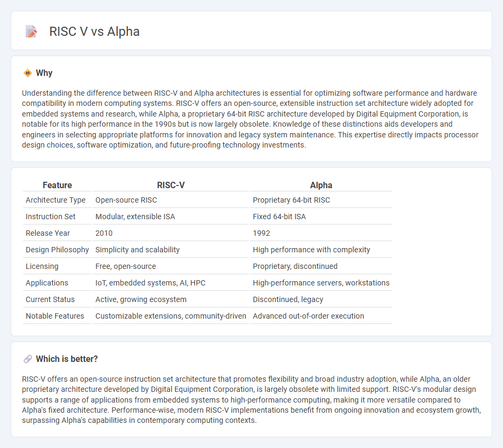Click the '1992' release year cell

click(x=321, y=233)
